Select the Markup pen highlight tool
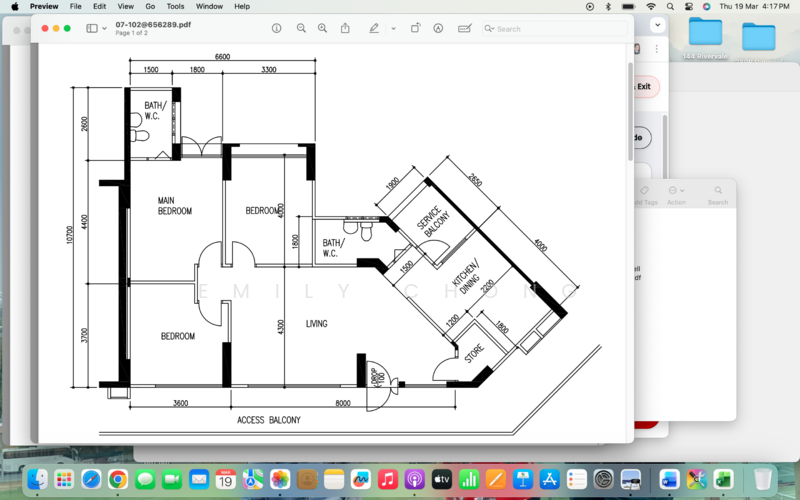The height and width of the screenshot is (500, 800). 374,28
